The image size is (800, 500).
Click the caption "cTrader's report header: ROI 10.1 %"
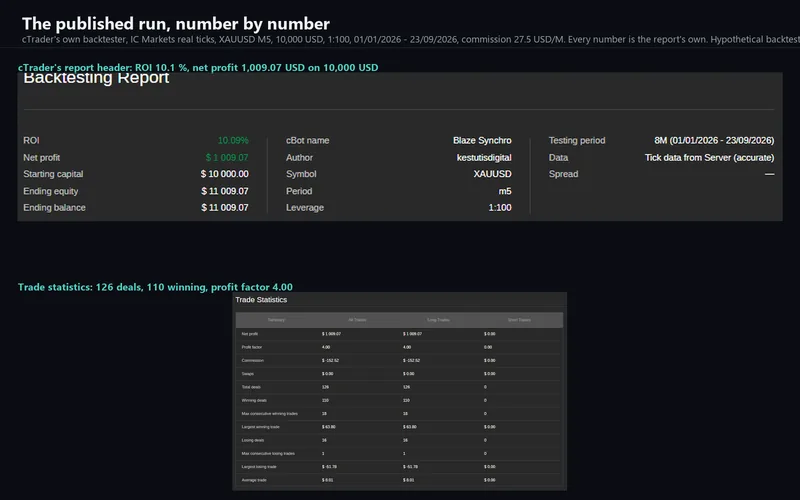(198, 67)
